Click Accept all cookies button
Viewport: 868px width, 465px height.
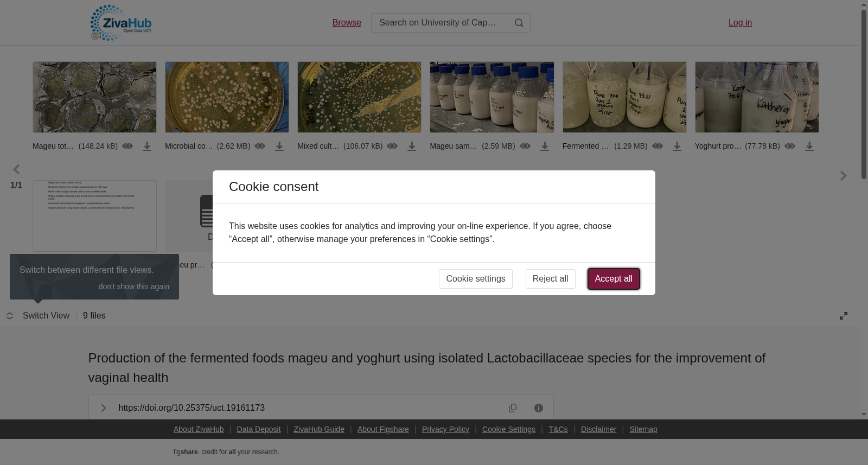click(x=614, y=279)
